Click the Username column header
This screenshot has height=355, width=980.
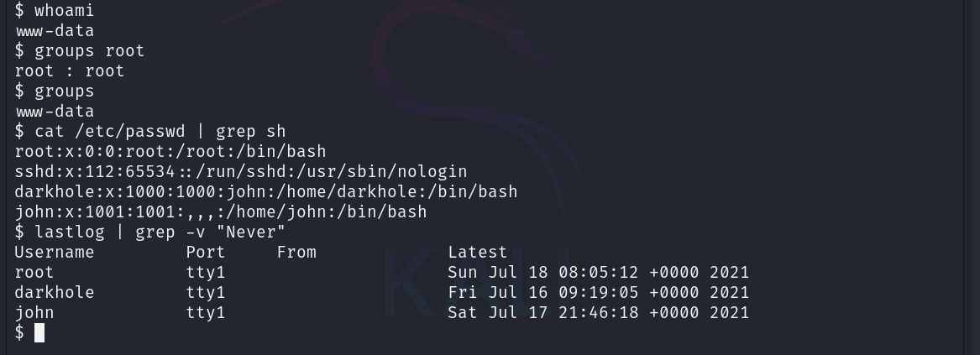(55, 253)
